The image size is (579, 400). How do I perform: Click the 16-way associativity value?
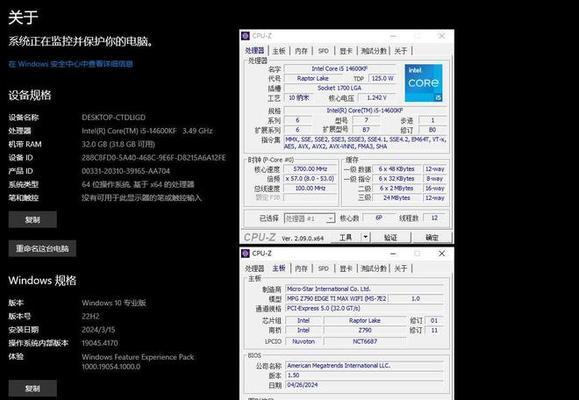(x=435, y=188)
